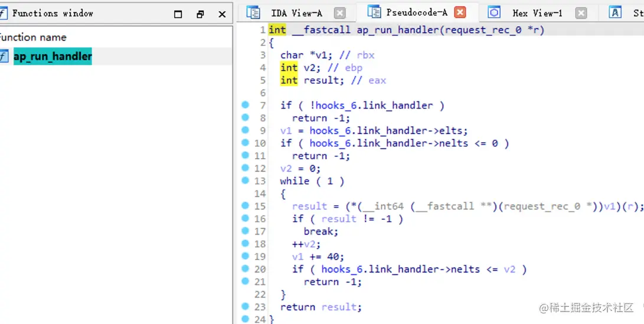Click the highlighted int keyword on line 1
644x324 pixels.
point(277,30)
